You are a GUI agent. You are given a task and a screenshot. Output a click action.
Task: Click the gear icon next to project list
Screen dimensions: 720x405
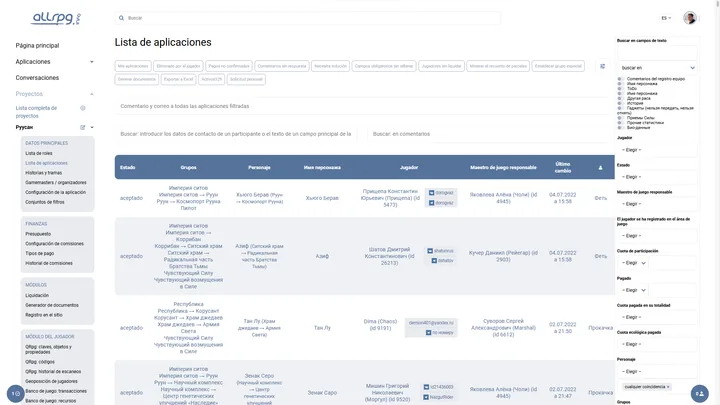click(x=83, y=108)
